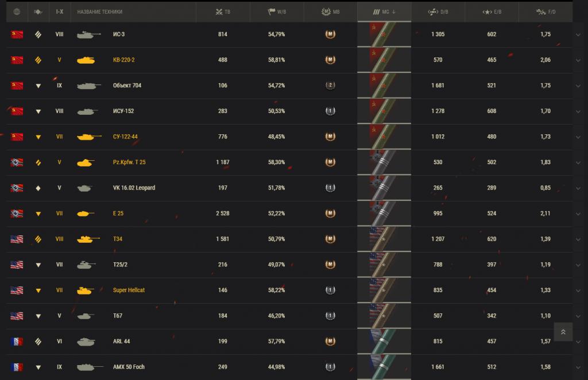Screen dimensions: 588x380
Task: Sort by vehicle type icon header
Action: (x=38, y=11)
